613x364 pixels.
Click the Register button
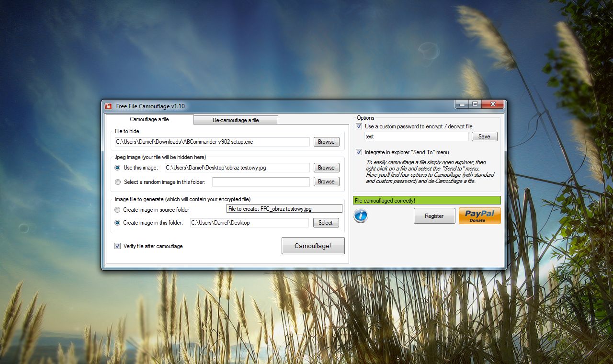(x=434, y=216)
